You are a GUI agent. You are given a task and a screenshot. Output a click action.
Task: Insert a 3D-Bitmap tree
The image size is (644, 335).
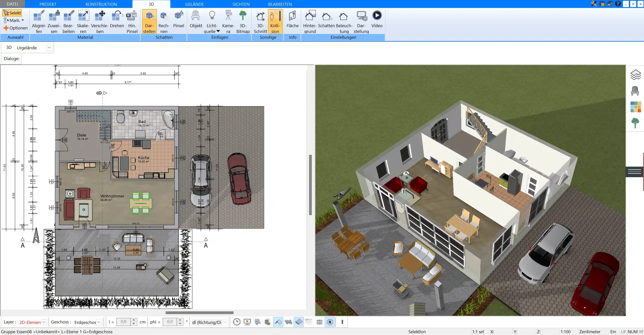(x=243, y=22)
